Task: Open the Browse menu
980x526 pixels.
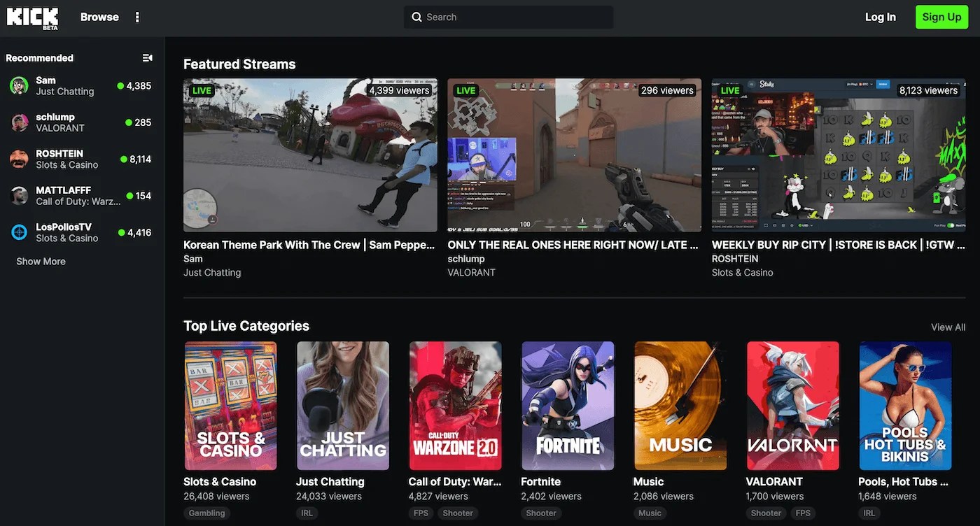Action: pos(99,17)
